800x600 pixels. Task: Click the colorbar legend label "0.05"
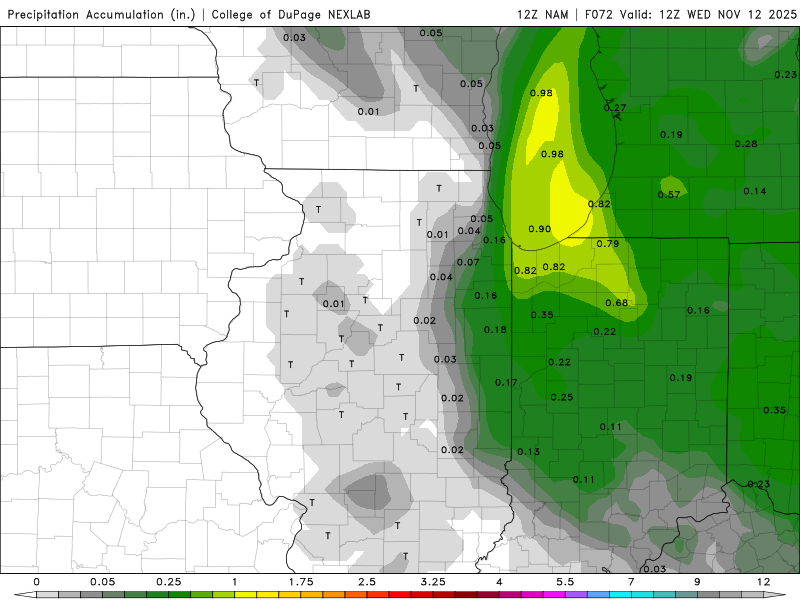tap(103, 582)
